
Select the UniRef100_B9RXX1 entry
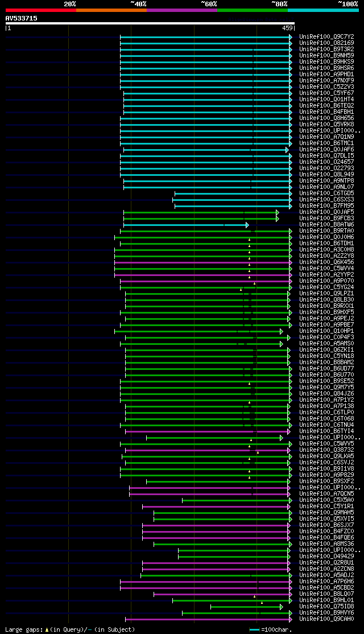[327, 306]
